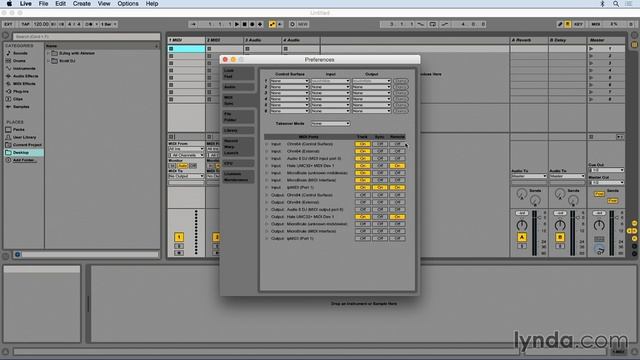
Task: Switch to the File Folder preferences tab
Action: pos(238,117)
